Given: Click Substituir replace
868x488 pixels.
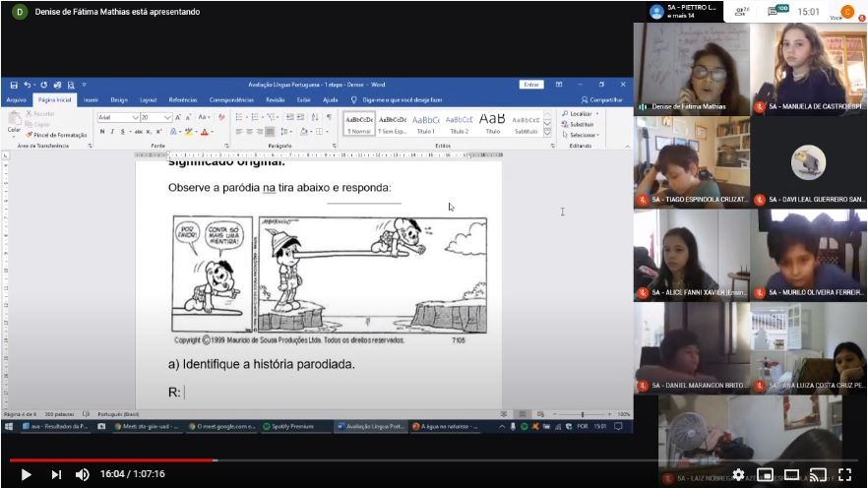Looking at the screenshot, I should pos(578,124).
